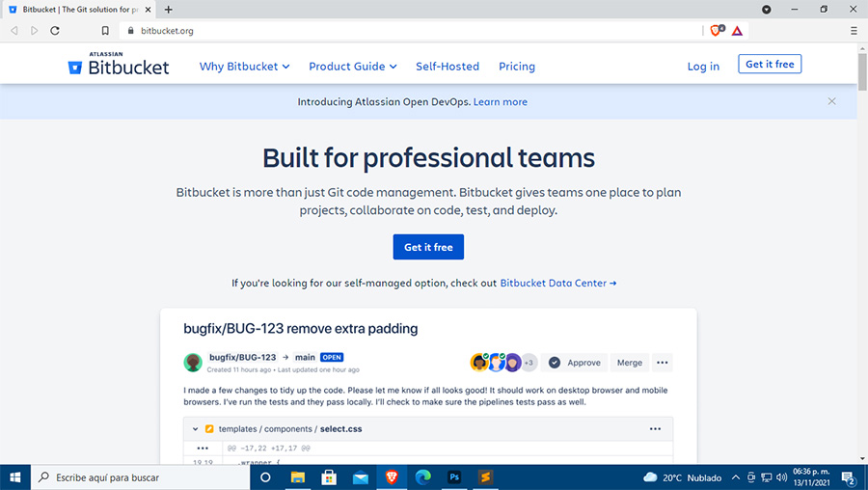Screen dimensions: 868x490
Task: Open the Bitbucket Data Center link
Action: [x=558, y=283]
